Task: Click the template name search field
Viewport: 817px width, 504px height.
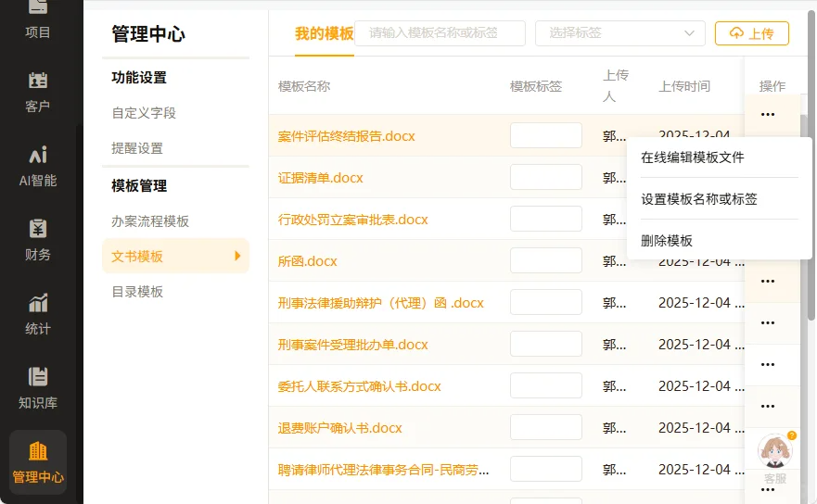Action: pyautogui.click(x=440, y=33)
